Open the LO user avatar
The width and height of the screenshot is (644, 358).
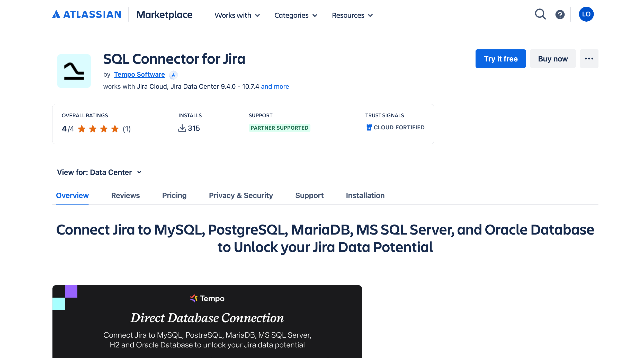586,14
